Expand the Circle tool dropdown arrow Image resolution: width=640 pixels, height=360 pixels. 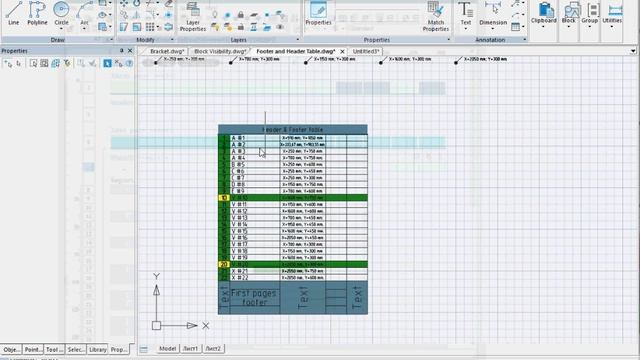pos(61,29)
